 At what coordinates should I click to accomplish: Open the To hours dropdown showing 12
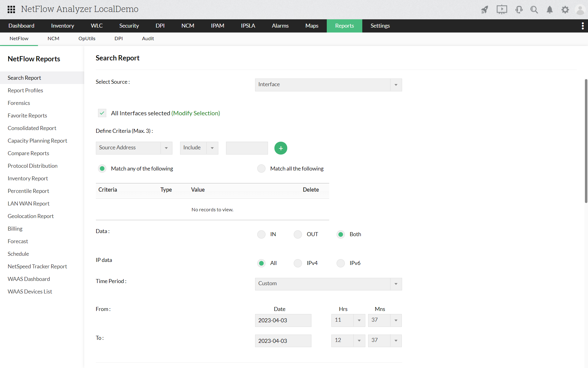(348, 340)
